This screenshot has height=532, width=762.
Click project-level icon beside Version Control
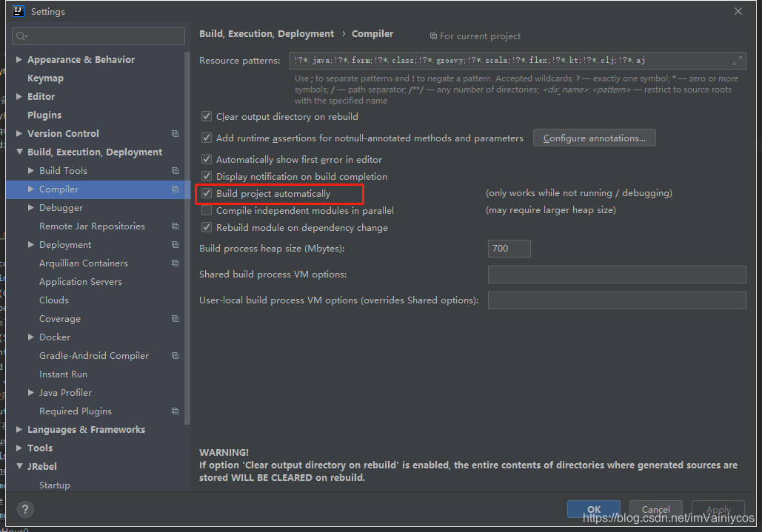(x=175, y=133)
